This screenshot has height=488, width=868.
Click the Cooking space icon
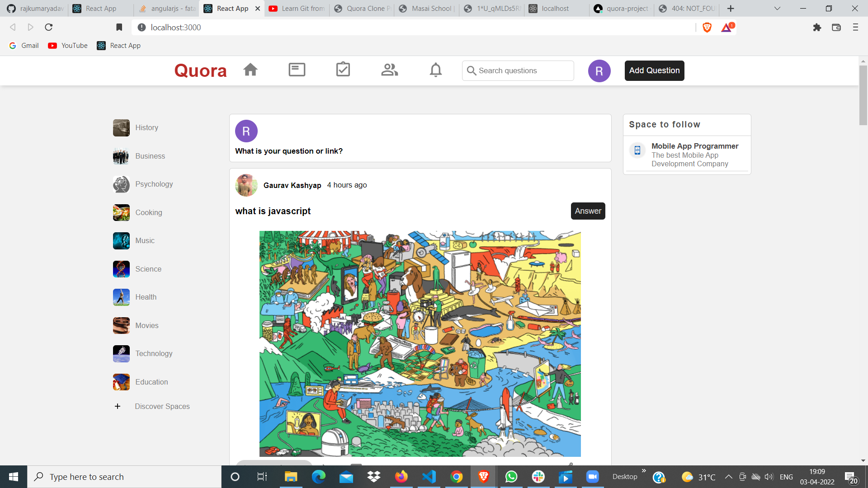pyautogui.click(x=121, y=212)
